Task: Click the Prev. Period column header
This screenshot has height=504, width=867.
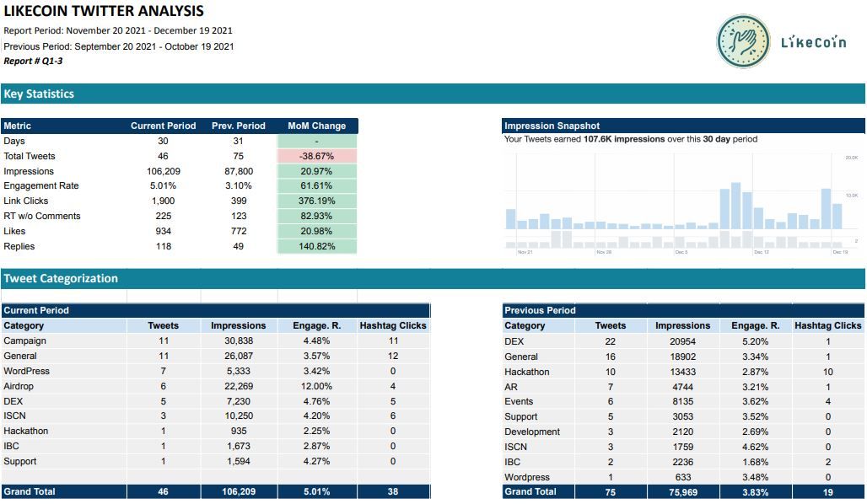Action: pyautogui.click(x=239, y=126)
